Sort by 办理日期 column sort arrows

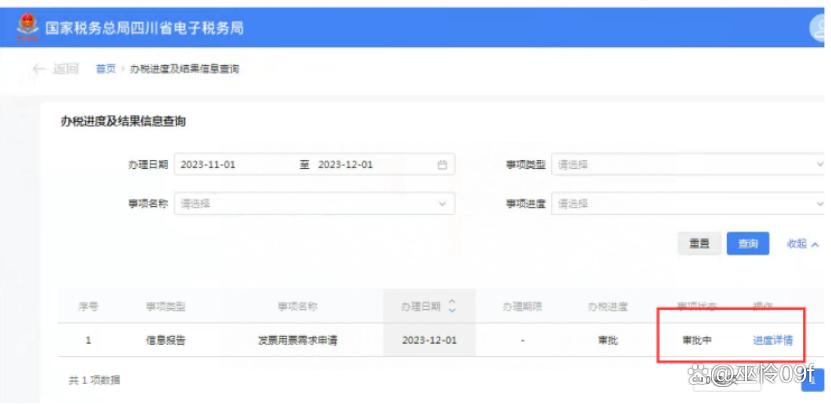(x=452, y=306)
